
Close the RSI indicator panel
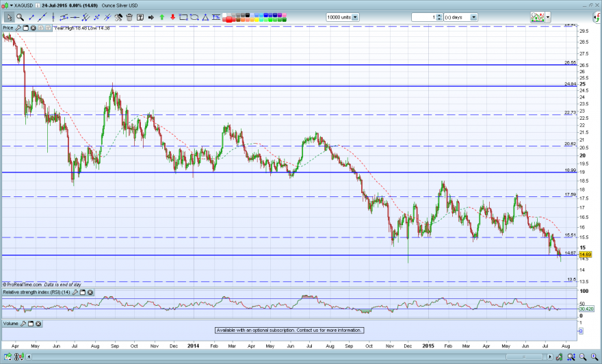90,293
